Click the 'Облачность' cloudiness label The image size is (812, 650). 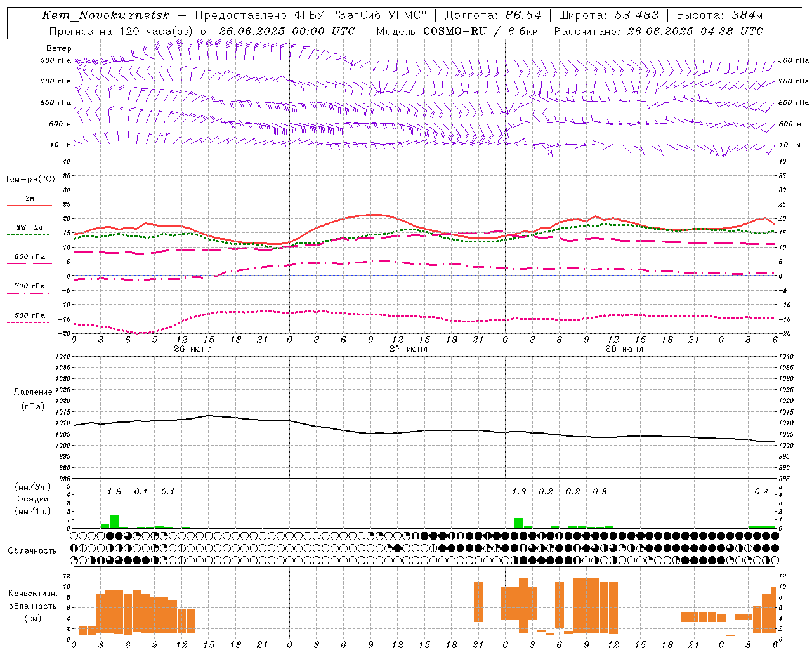point(32,551)
